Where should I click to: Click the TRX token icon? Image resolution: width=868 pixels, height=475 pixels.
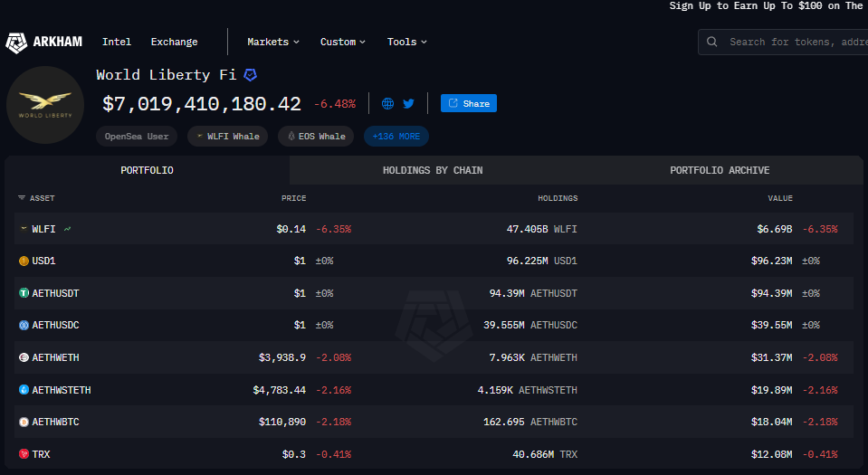(24, 454)
